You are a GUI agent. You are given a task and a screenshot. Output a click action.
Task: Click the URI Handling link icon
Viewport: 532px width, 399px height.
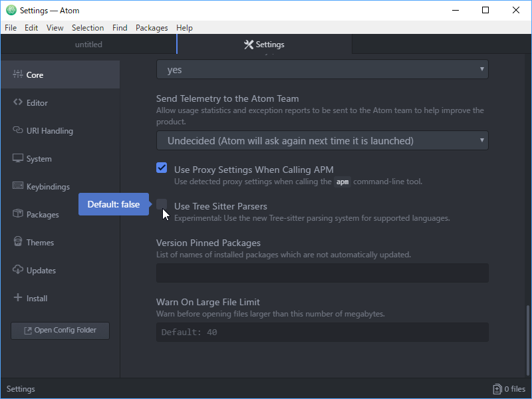click(18, 130)
